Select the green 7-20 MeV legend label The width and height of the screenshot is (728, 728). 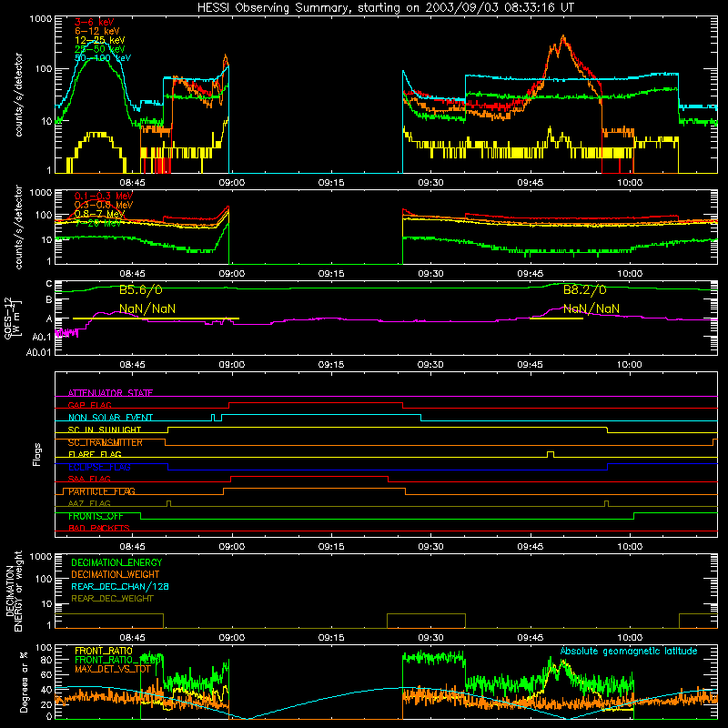pyautogui.click(x=98, y=223)
